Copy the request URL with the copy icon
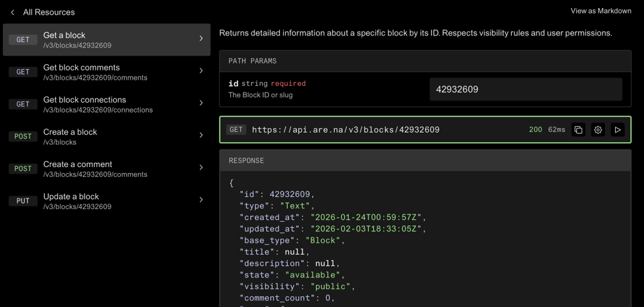 [578, 130]
